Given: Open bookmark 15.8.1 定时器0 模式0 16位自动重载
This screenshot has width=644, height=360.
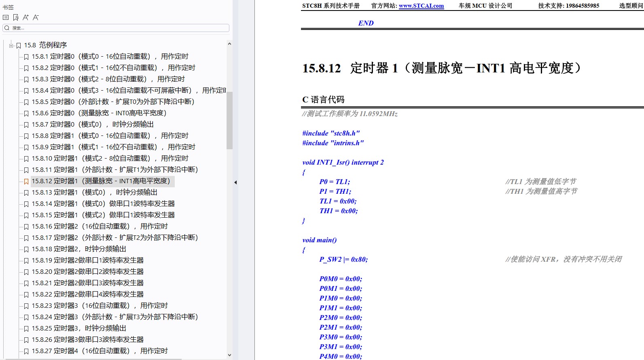Looking at the screenshot, I should [x=110, y=56].
